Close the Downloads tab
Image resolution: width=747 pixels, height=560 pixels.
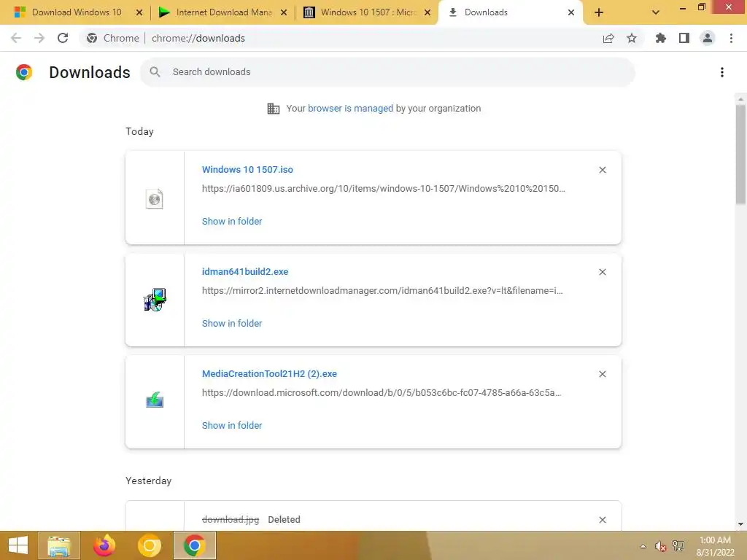click(571, 12)
